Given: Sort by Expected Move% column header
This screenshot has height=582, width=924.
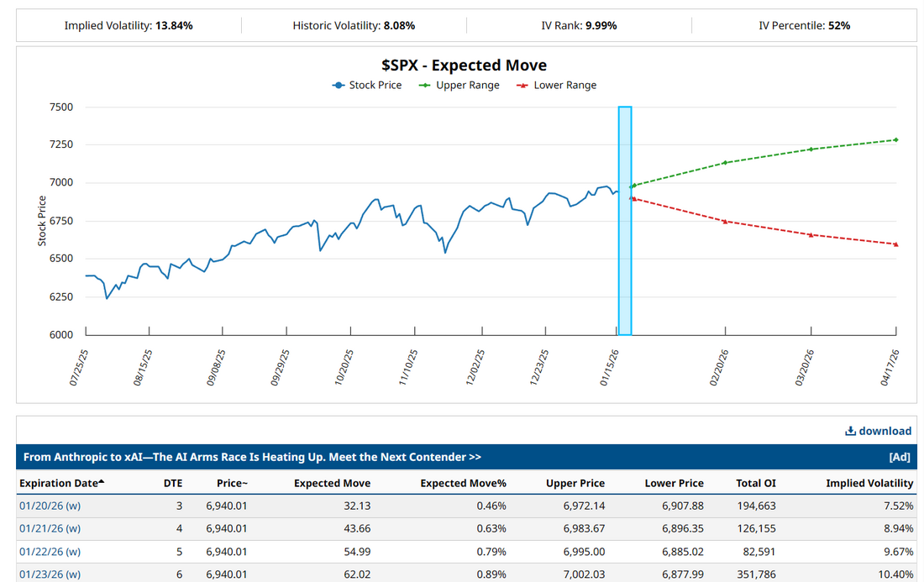Looking at the screenshot, I should (463, 483).
